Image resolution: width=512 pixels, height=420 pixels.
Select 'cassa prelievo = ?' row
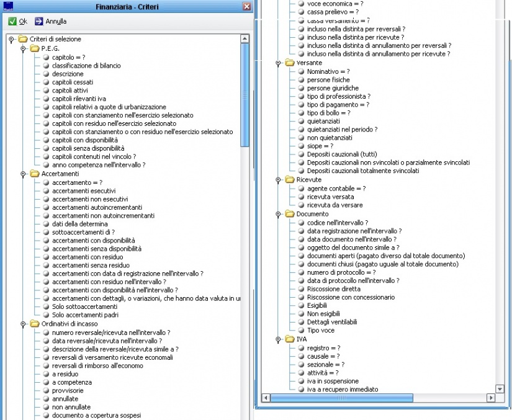pyautogui.click(x=333, y=12)
